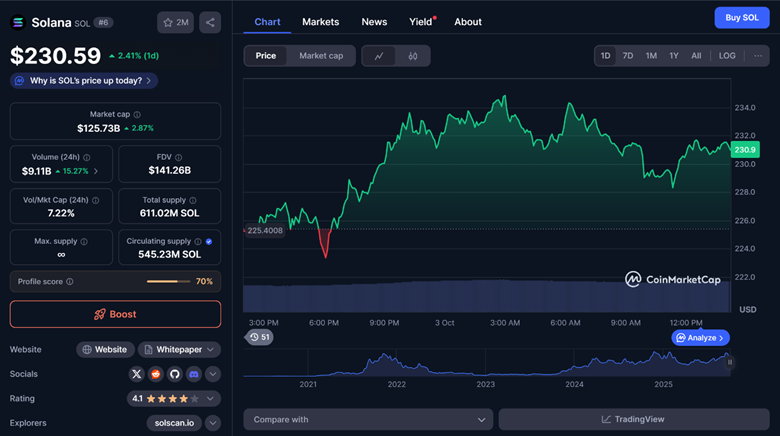780x436 pixels.
Task: Expand more socials chevron
Action: point(213,374)
